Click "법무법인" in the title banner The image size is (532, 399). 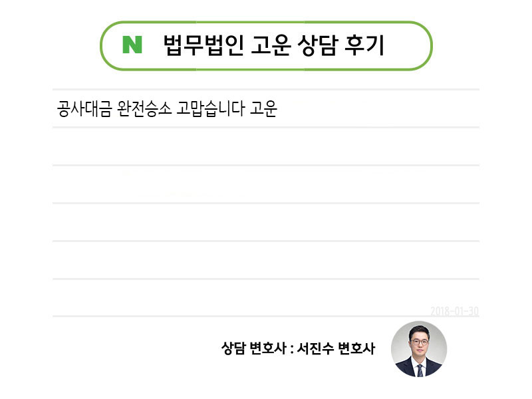click(204, 45)
